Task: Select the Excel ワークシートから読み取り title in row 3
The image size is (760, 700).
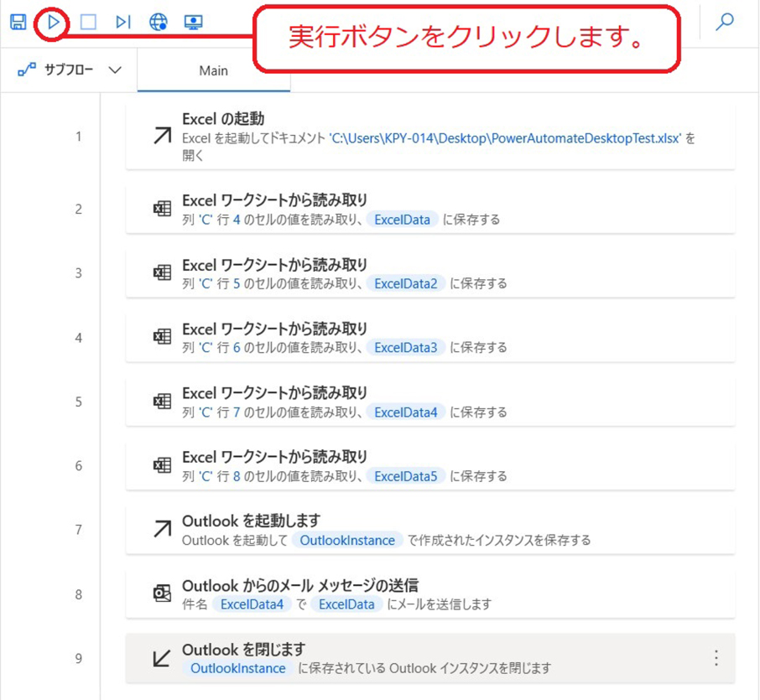Action: coord(275,265)
